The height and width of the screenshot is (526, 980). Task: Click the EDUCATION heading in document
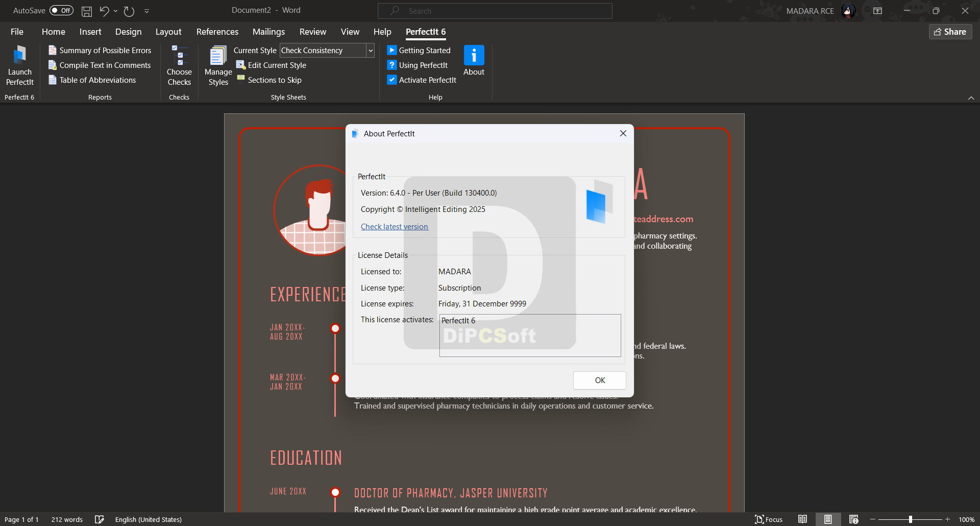pyautogui.click(x=306, y=458)
